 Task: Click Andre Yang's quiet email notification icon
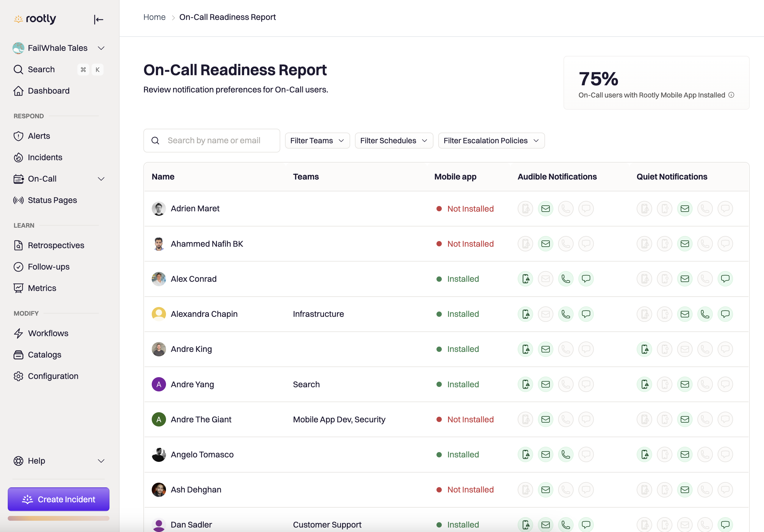tap(685, 384)
